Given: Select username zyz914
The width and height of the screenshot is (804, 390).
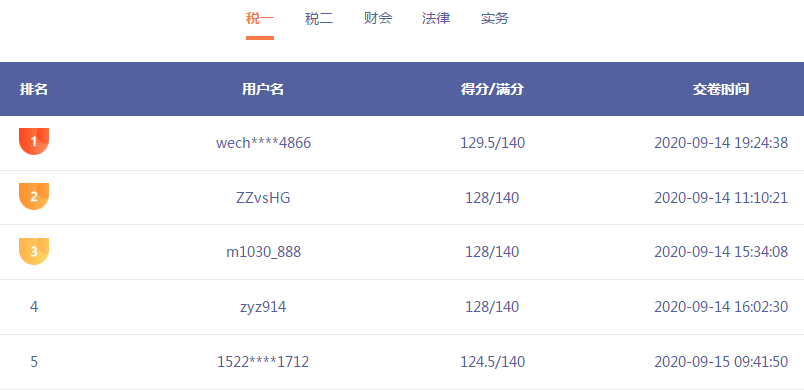Looking at the screenshot, I should pyautogui.click(x=263, y=307).
